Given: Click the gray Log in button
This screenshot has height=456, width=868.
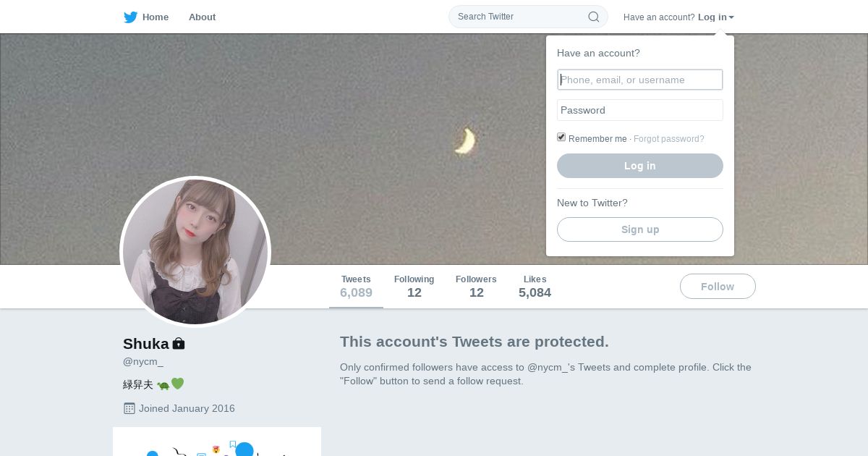Looking at the screenshot, I should (x=640, y=166).
